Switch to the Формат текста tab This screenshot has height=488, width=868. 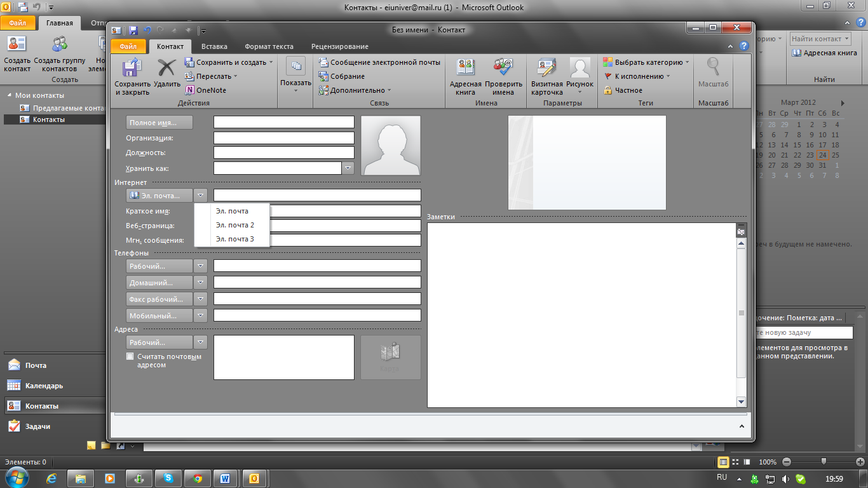pyautogui.click(x=269, y=46)
